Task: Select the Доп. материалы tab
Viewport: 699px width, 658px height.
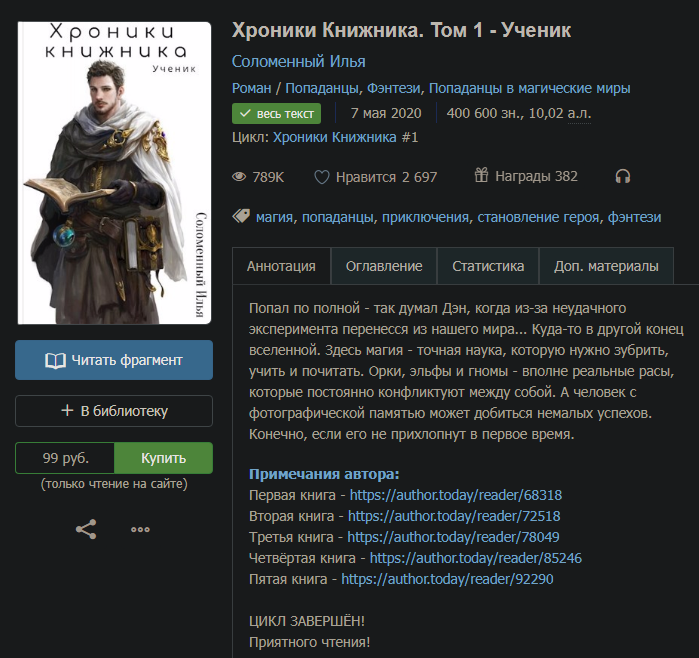Action: tap(606, 266)
